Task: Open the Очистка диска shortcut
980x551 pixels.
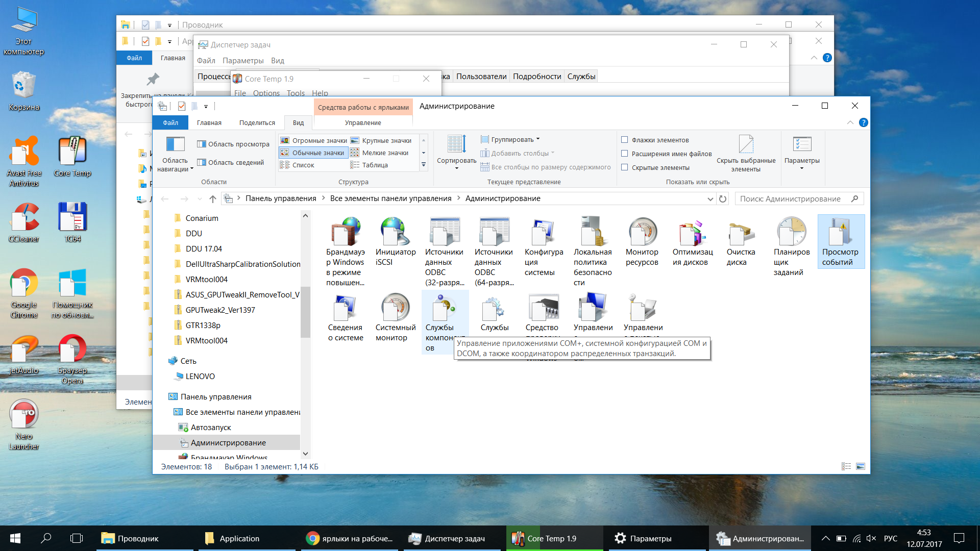Action: pyautogui.click(x=741, y=233)
